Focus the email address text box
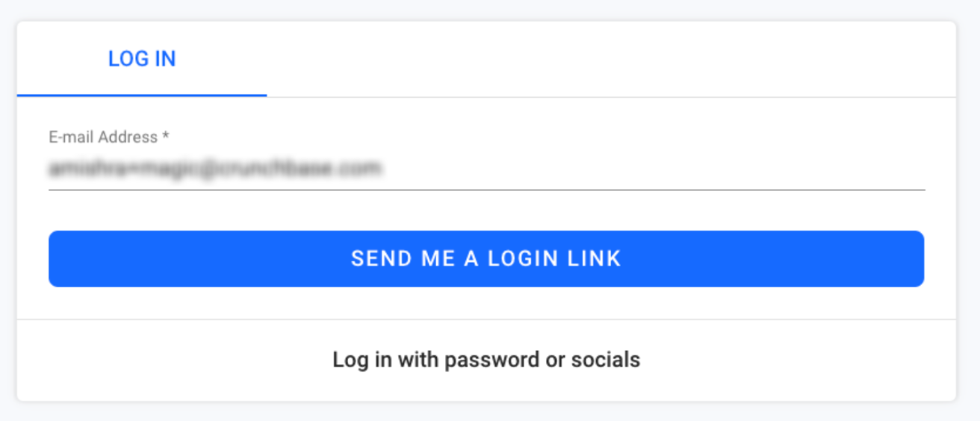Viewport: 980px width, 421px height. coord(486,169)
